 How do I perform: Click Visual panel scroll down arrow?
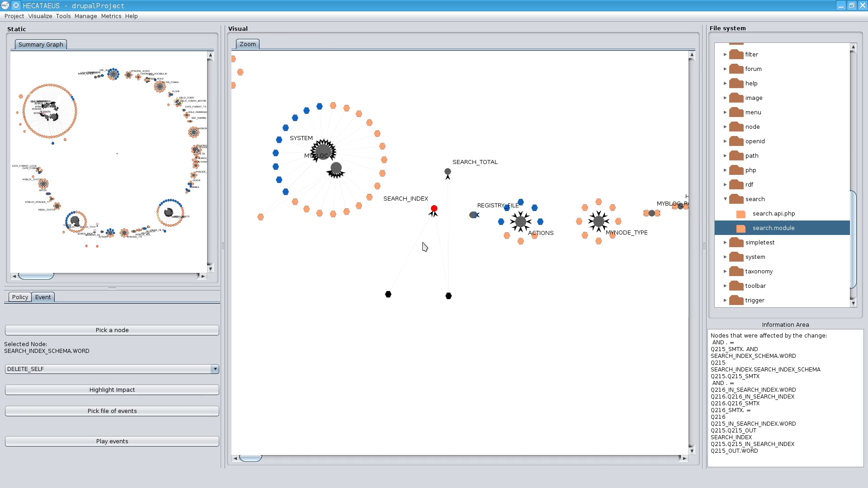coord(692,451)
